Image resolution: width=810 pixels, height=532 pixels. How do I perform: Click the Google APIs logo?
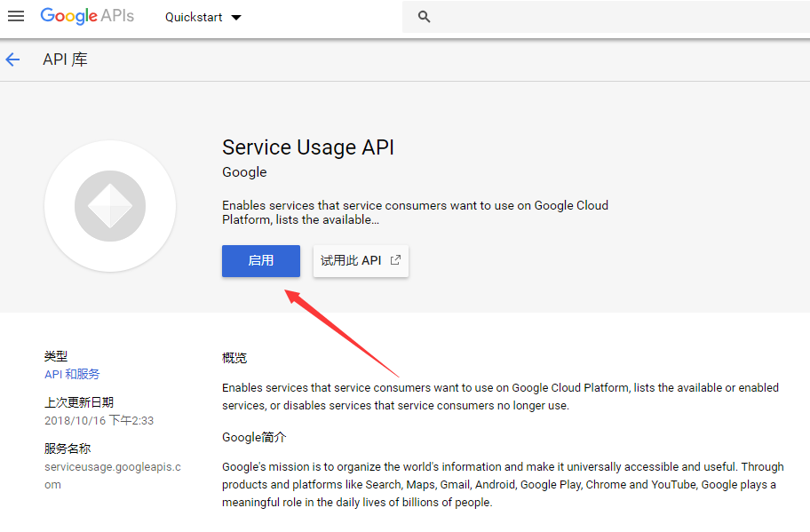pyautogui.click(x=87, y=17)
